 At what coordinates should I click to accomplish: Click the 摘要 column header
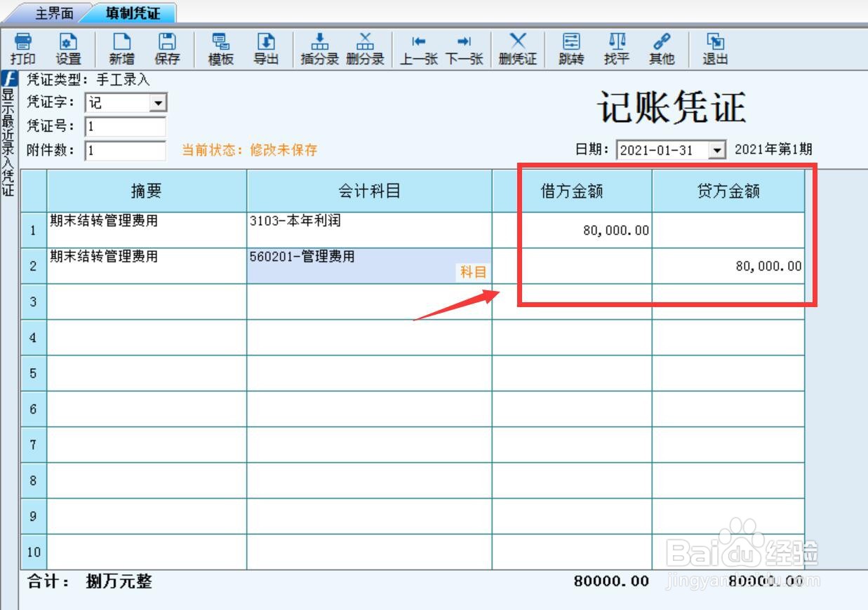147,191
